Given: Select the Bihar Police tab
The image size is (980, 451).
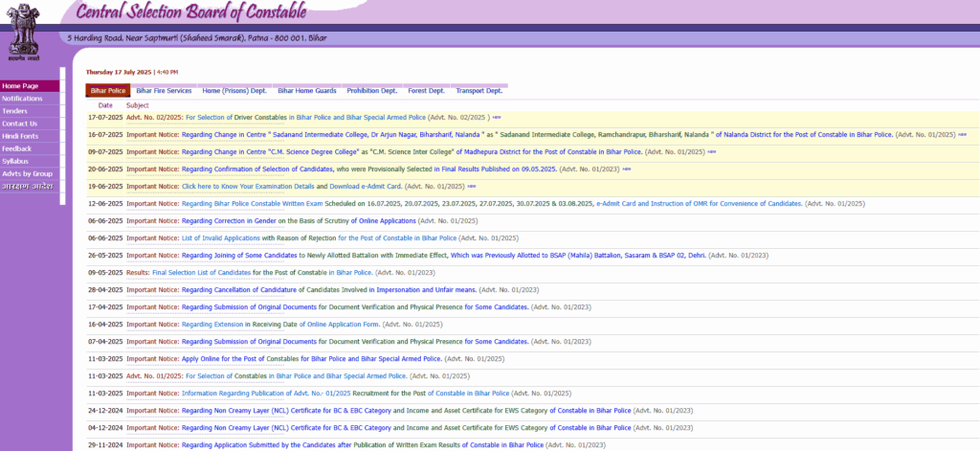Looking at the screenshot, I should point(108,91).
